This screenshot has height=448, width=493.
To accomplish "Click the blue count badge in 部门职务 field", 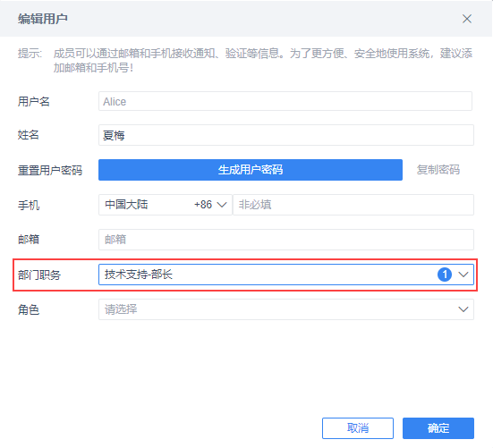I will click(445, 275).
